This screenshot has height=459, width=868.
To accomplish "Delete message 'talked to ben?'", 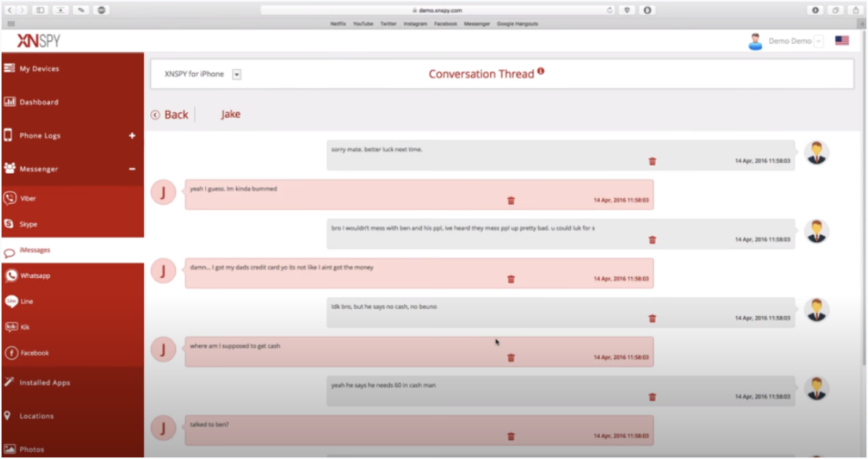I will 511,436.
